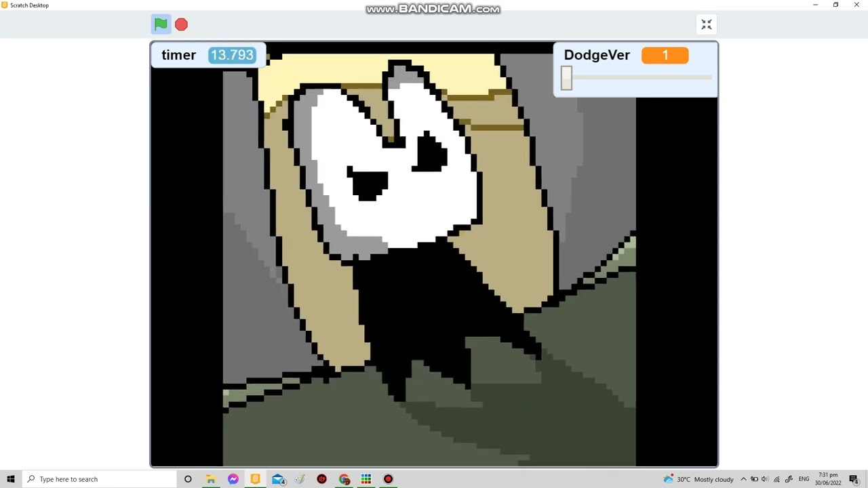Open Cortana circle icon
This screenshot has width=868, height=488.
tap(188, 479)
